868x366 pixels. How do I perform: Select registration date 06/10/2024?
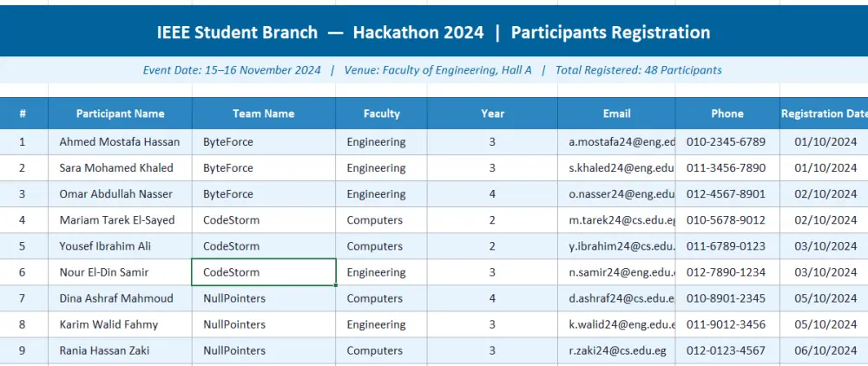coord(824,350)
